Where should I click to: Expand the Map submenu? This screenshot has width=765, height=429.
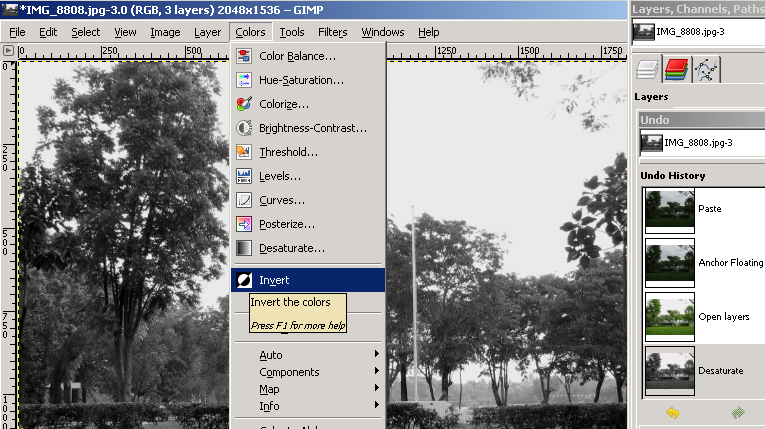pos(308,389)
